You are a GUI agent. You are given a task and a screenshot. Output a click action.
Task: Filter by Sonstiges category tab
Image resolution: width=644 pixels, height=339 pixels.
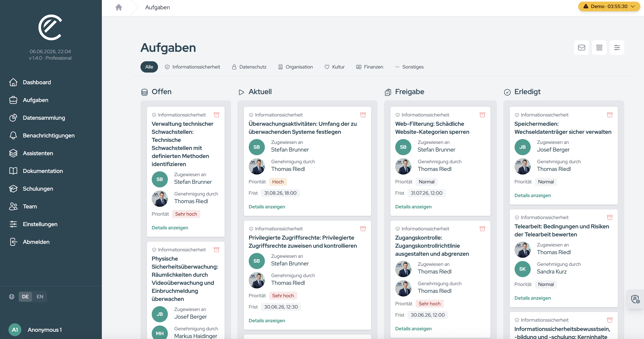click(x=409, y=67)
